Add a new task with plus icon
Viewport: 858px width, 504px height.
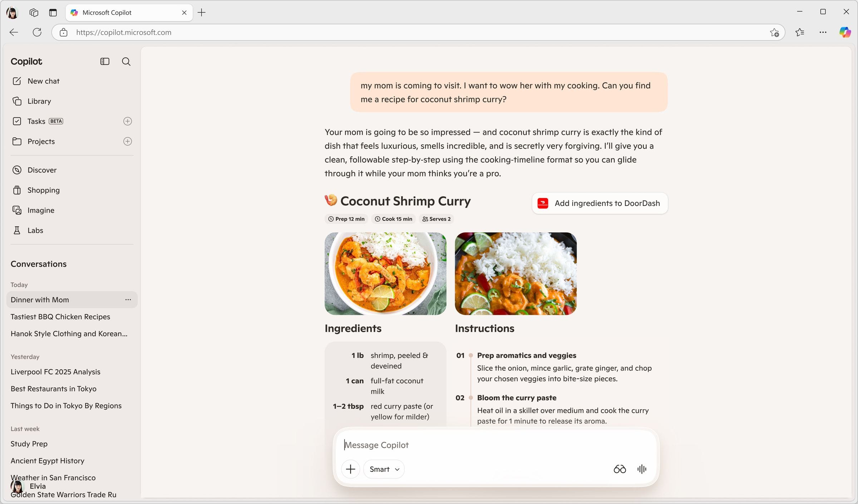point(128,121)
